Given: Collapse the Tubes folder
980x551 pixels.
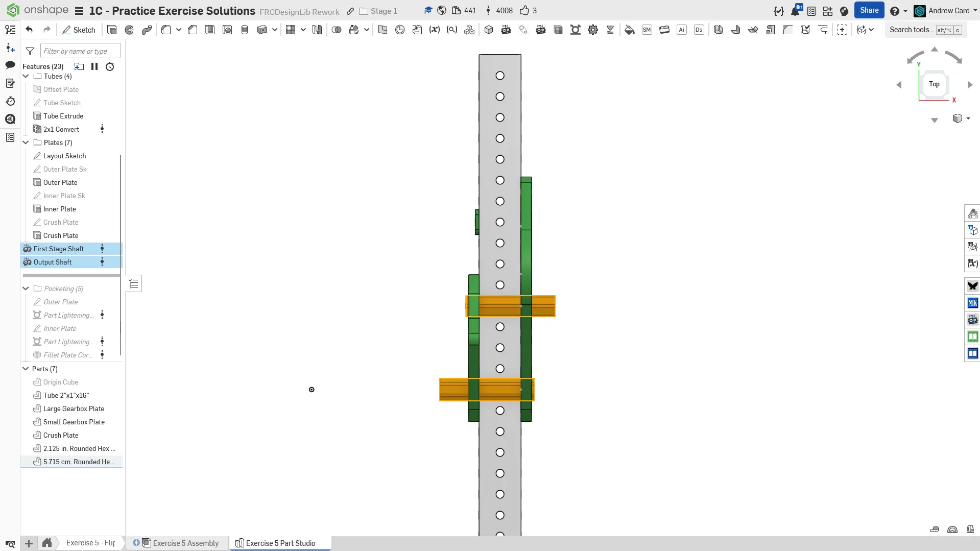Looking at the screenshot, I should [26, 76].
